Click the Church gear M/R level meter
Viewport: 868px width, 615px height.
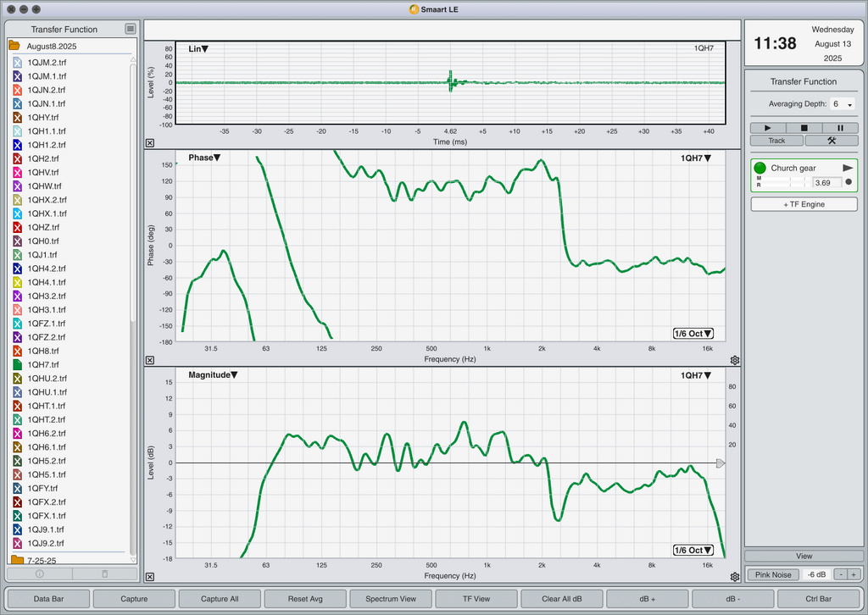point(783,182)
